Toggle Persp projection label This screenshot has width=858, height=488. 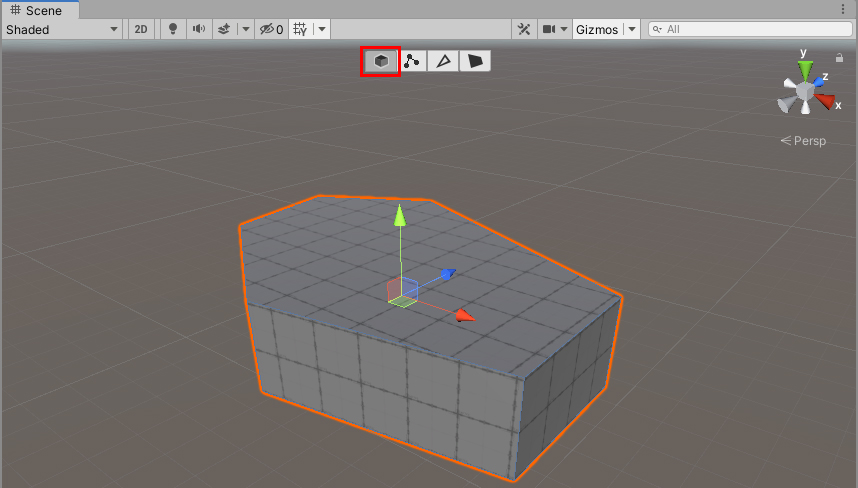click(804, 141)
